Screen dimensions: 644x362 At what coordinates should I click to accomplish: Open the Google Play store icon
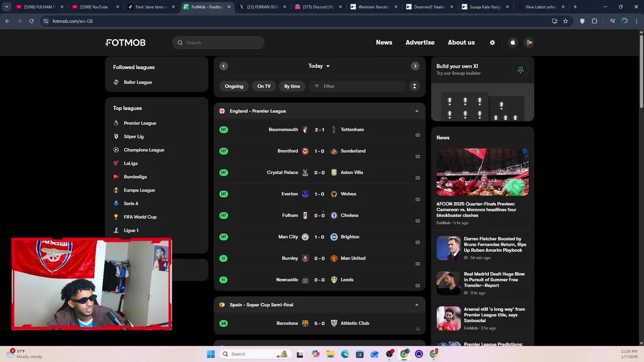click(529, 43)
